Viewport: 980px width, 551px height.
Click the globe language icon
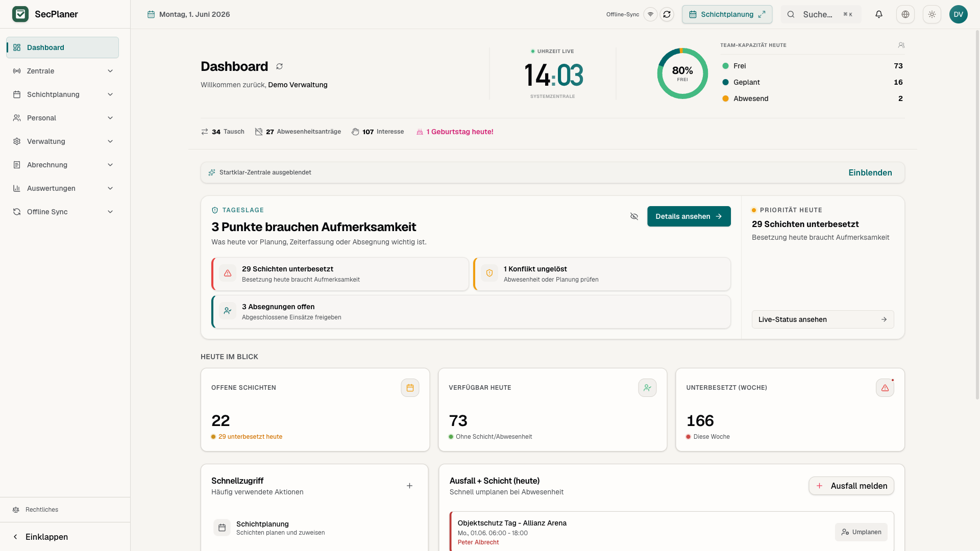905,14
